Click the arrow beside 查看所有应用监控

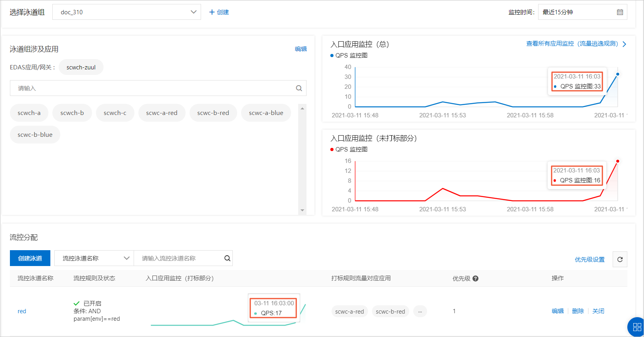click(x=625, y=44)
